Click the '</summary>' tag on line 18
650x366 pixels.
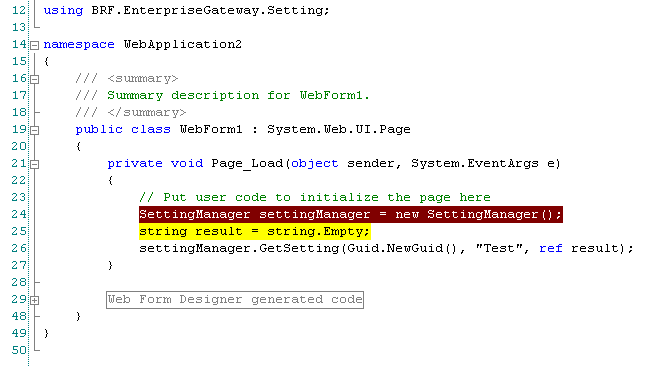pos(147,112)
